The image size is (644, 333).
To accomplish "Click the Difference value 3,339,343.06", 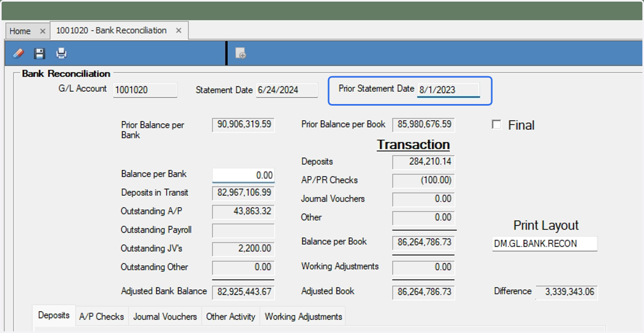I will pyautogui.click(x=566, y=292).
